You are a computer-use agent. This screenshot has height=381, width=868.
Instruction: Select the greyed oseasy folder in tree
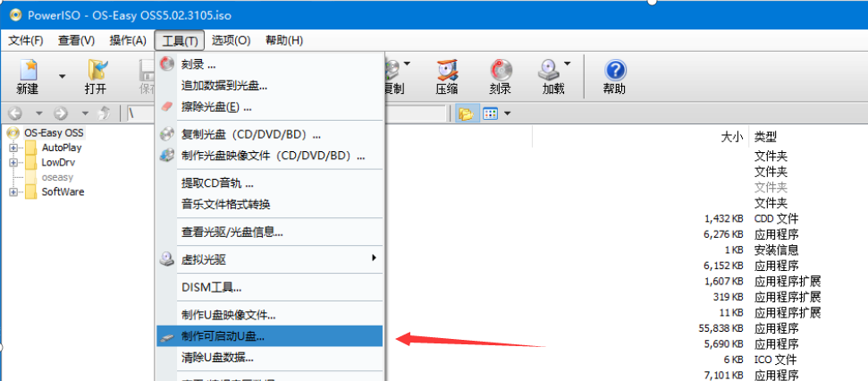[x=57, y=177]
